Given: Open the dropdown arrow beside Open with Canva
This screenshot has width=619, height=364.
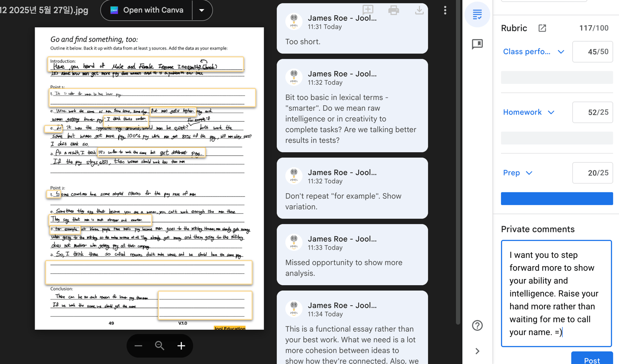Looking at the screenshot, I should [202, 10].
